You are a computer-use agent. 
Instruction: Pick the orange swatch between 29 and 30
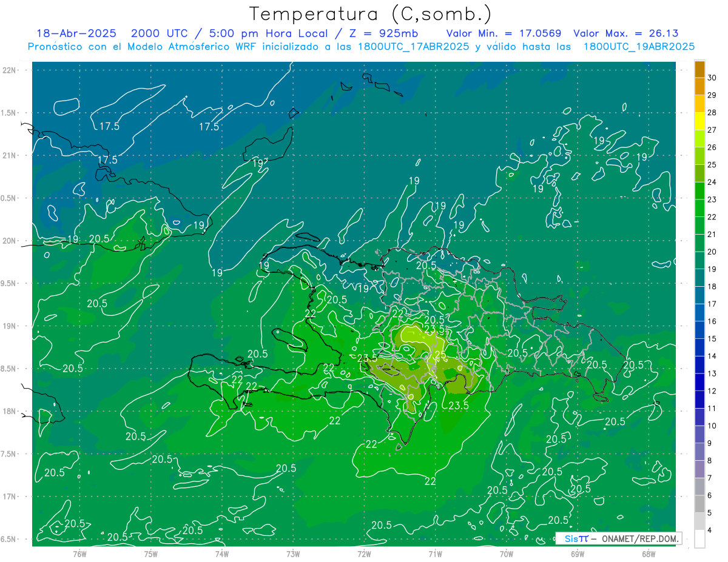click(x=699, y=86)
